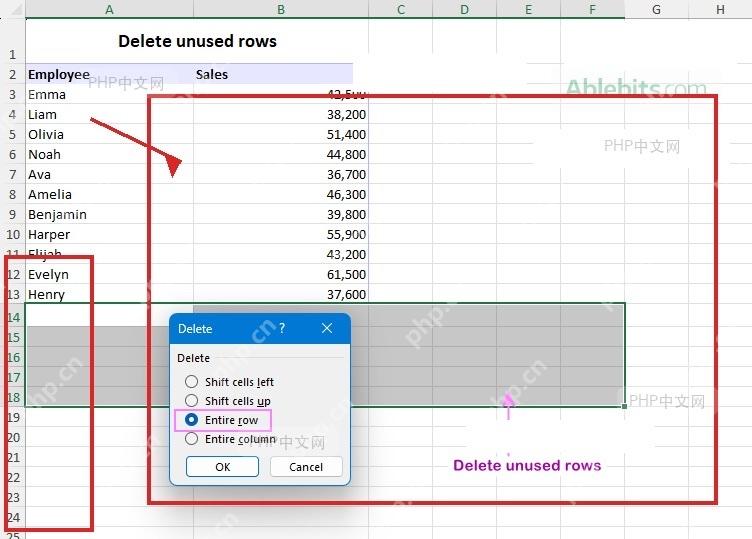Select column F header
752x539 pixels.
(x=593, y=9)
